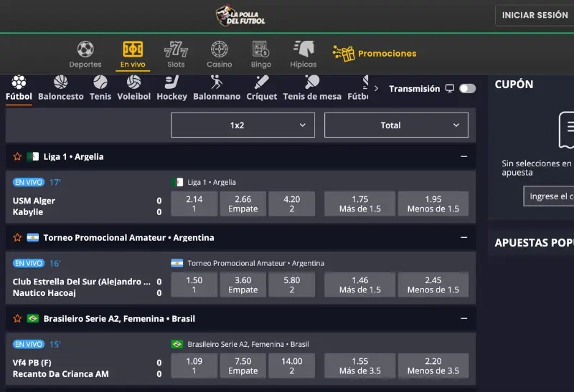Select the Tenis de mesa sport tab
The image size is (574, 392).
click(x=312, y=88)
